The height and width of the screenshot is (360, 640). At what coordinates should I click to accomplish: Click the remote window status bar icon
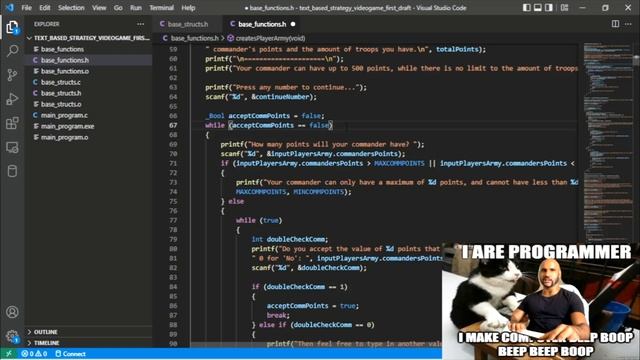click(9, 354)
